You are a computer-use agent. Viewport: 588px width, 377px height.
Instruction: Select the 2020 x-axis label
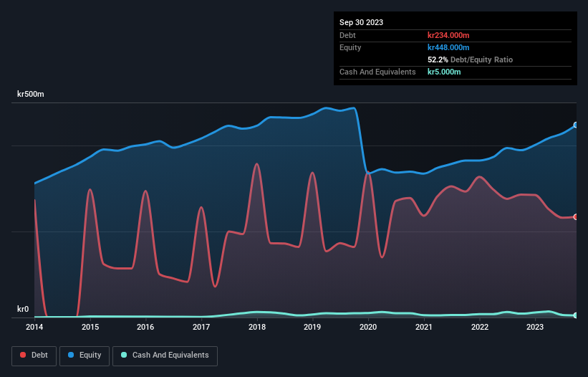[368, 327]
